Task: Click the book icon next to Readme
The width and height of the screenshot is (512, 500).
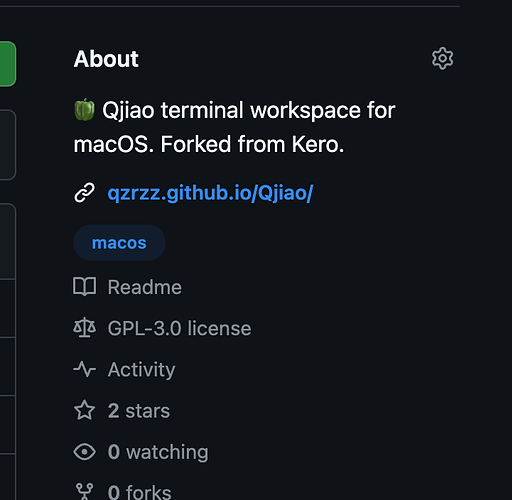Action: tap(85, 287)
